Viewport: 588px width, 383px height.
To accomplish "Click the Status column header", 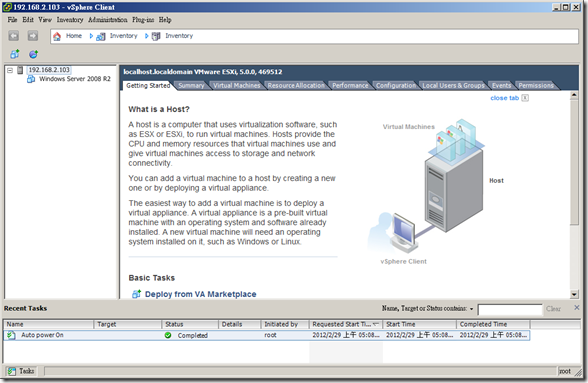I will [x=190, y=324].
